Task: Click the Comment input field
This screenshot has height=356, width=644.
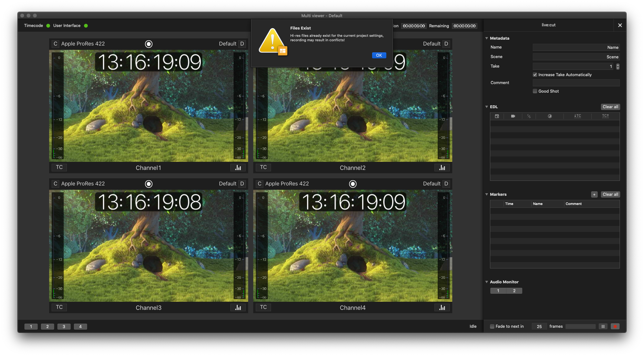Action: tap(576, 83)
